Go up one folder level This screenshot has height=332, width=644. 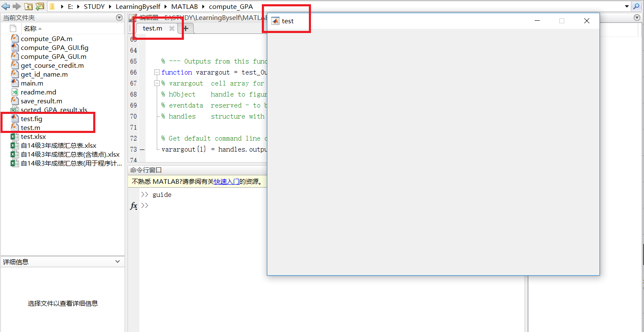(28, 6)
